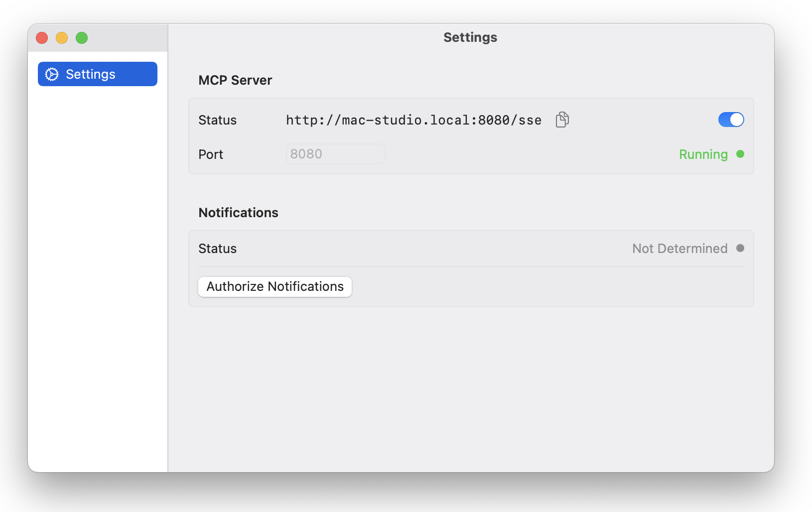Screen dimensions: 812x512
Task: Click the Settings title at window top
Action: pyautogui.click(x=470, y=37)
